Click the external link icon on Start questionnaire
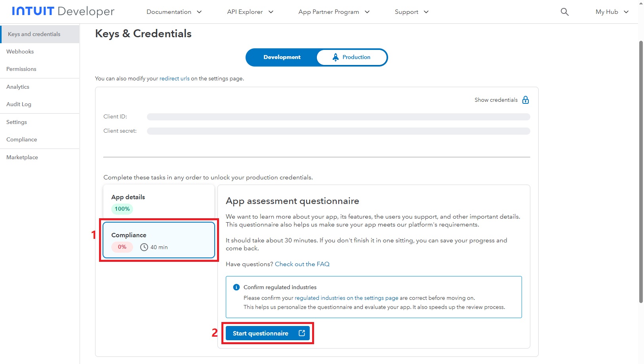This screenshot has height=364, width=644. (302, 333)
